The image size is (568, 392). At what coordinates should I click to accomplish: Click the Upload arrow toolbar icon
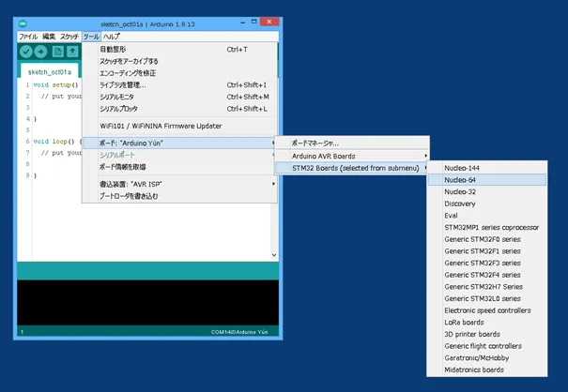click(x=41, y=52)
